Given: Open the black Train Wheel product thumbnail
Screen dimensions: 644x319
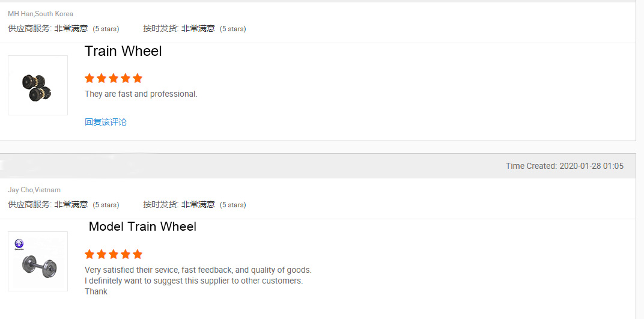Looking at the screenshot, I should click(37, 85).
